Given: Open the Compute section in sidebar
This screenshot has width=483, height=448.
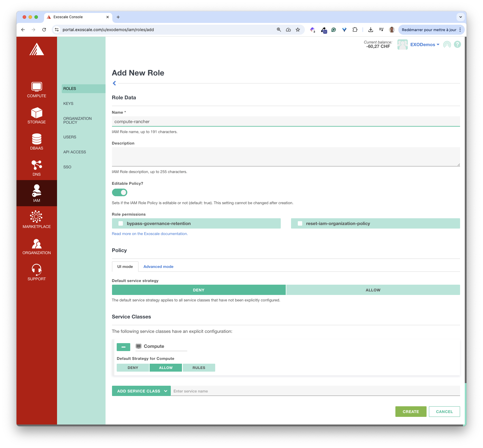Looking at the screenshot, I should point(36,90).
